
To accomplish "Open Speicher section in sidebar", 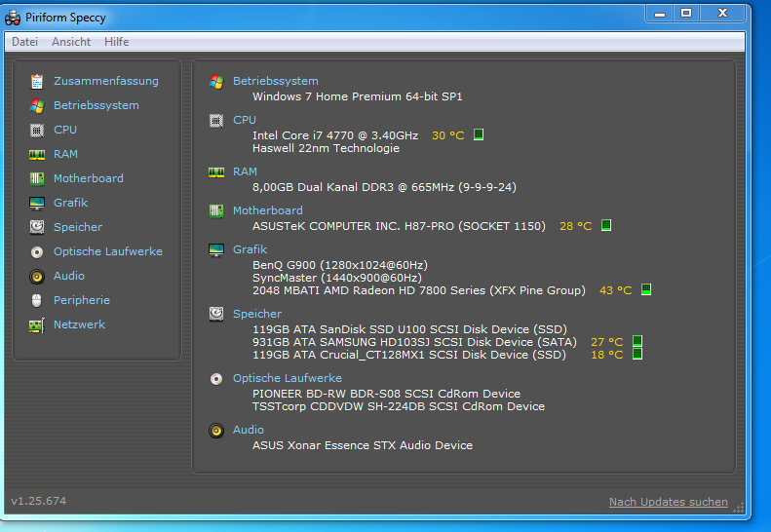I will [78, 227].
